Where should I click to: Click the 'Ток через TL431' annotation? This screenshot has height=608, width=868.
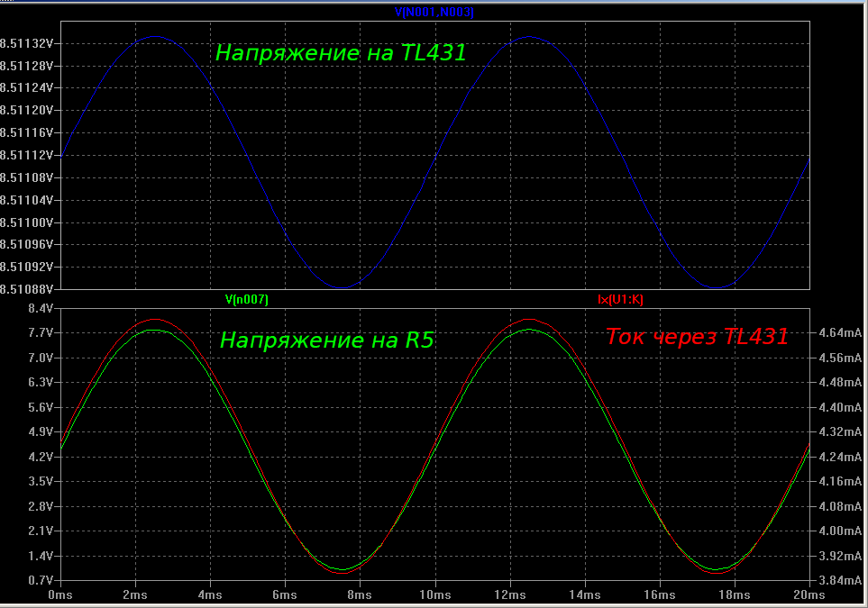coord(697,336)
